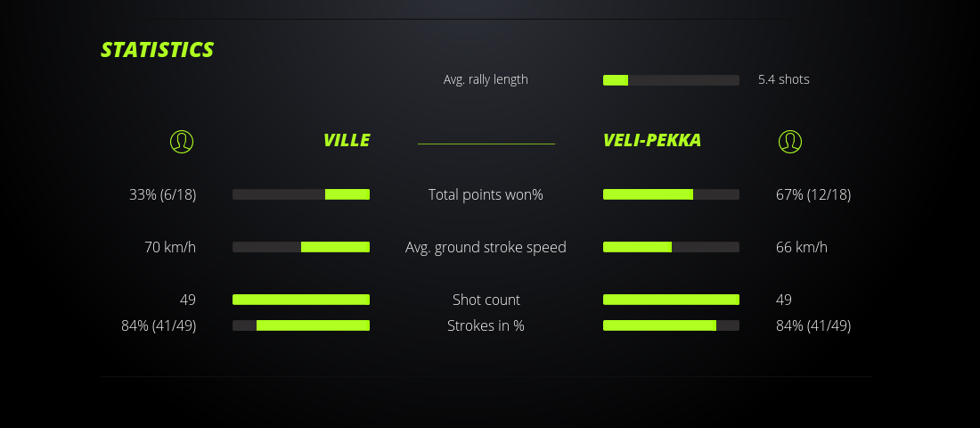Click the 'Avg. ground stroke speed' label
Image resolution: width=980 pixels, height=428 pixels.
pos(486,247)
